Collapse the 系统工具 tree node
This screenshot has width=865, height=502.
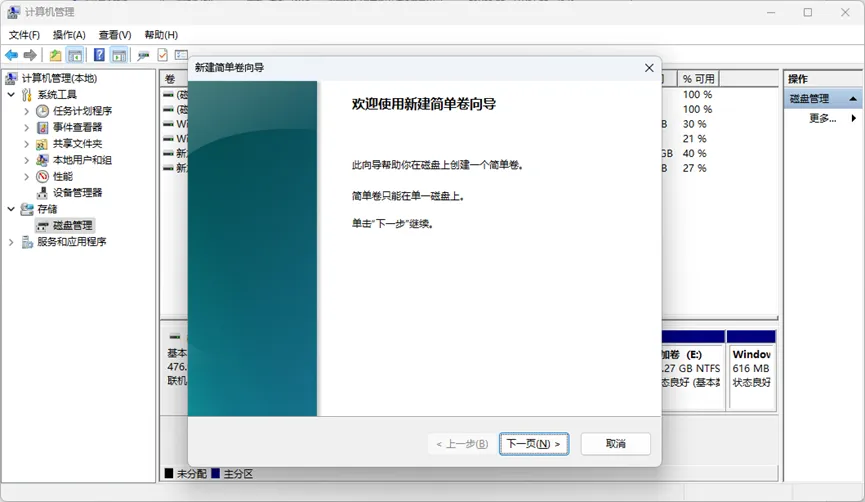pyautogui.click(x=11, y=95)
